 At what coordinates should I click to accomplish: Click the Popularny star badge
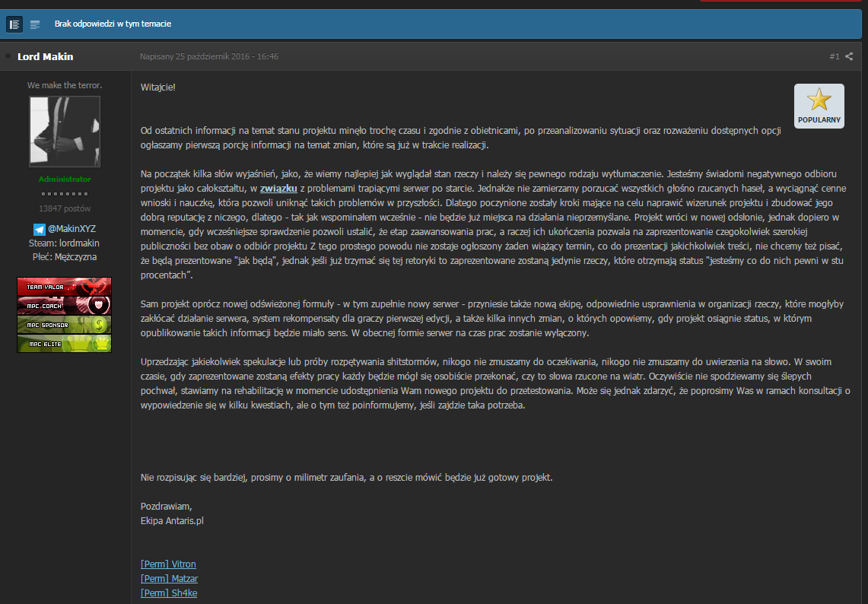point(819,106)
